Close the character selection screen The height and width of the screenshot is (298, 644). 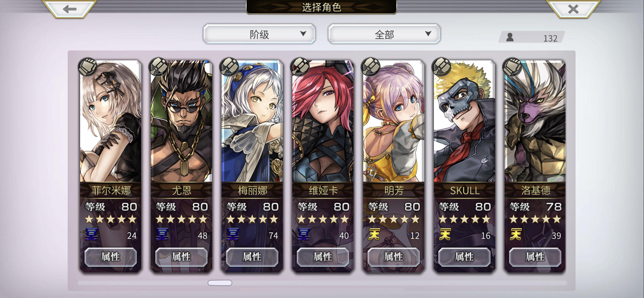click(573, 9)
